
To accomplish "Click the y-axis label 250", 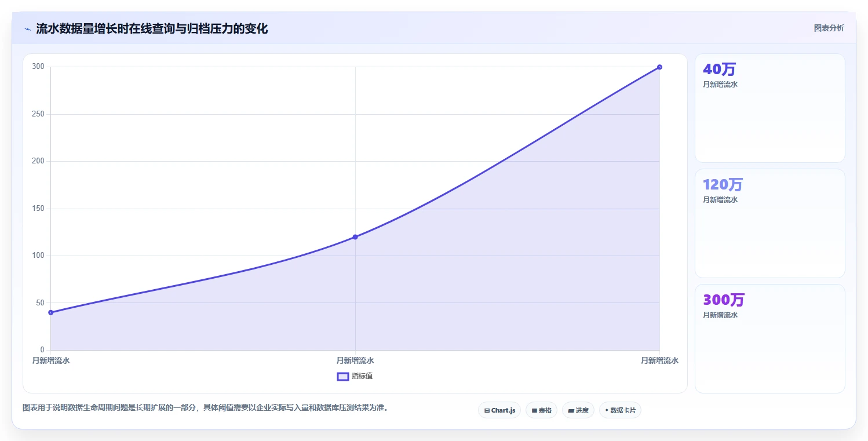I will (38, 114).
